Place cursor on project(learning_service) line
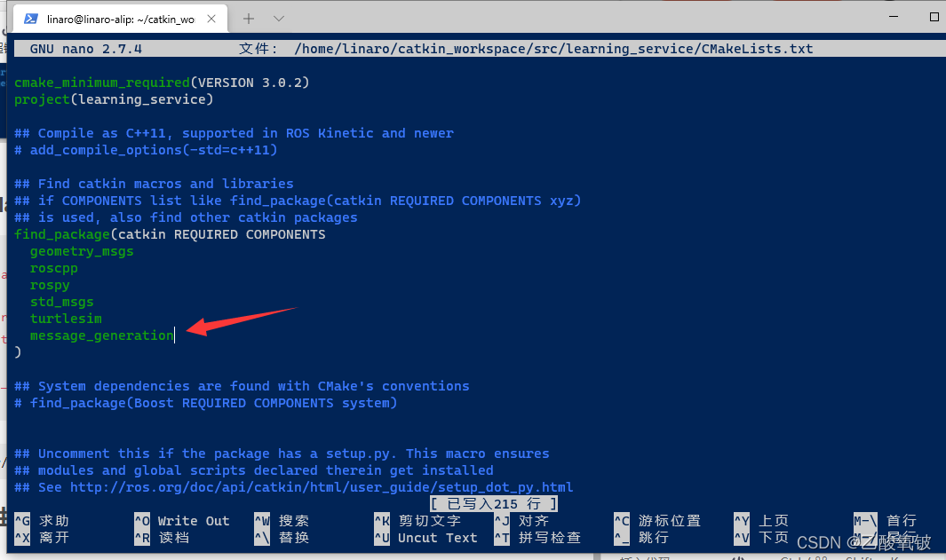 tap(114, 99)
